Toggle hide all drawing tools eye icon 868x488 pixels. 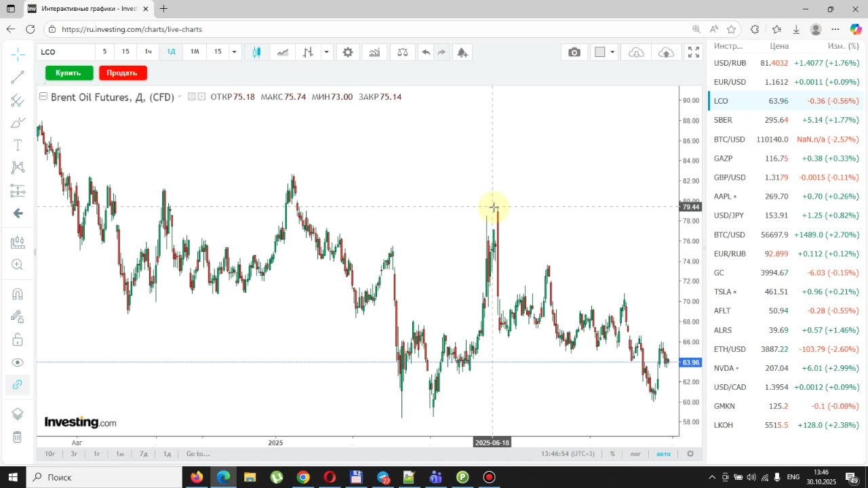coord(18,363)
